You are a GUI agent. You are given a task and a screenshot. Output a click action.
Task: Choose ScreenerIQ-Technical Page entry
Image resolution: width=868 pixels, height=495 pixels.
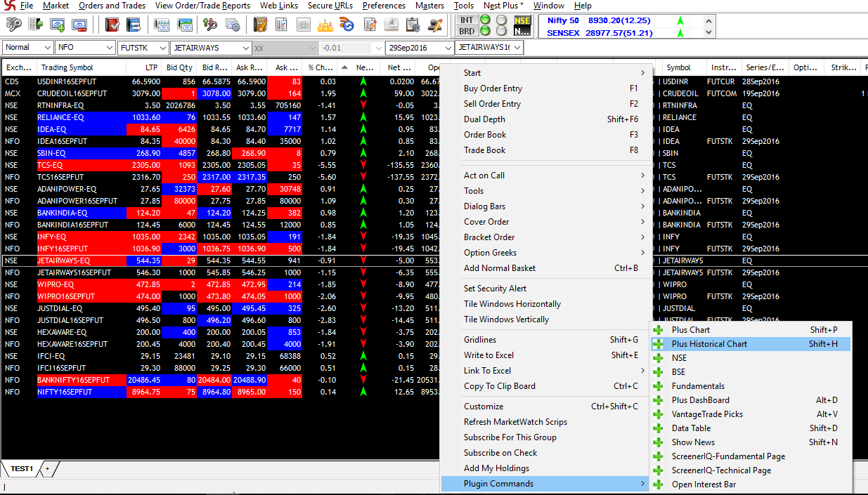point(751,470)
